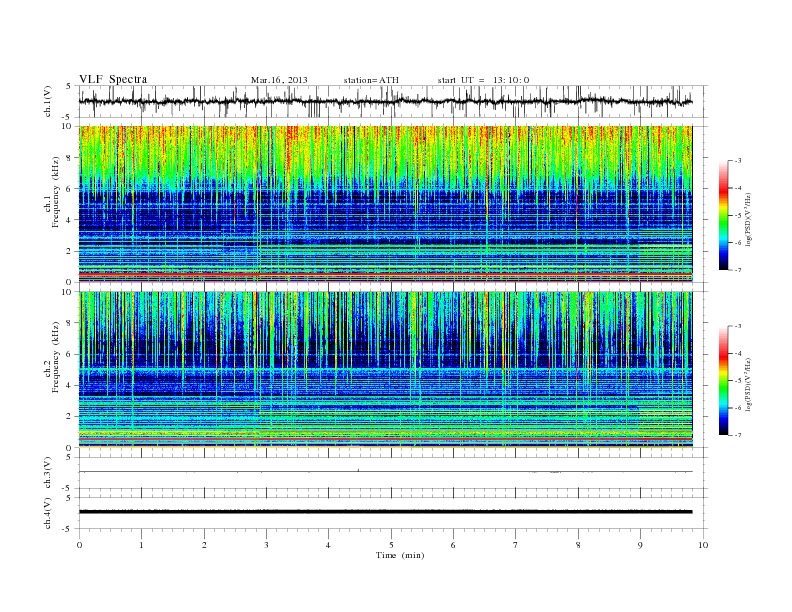Viewport: 792px width, 612px height.
Task: Click the ch.1 waveform trace panel
Action: 392,101
